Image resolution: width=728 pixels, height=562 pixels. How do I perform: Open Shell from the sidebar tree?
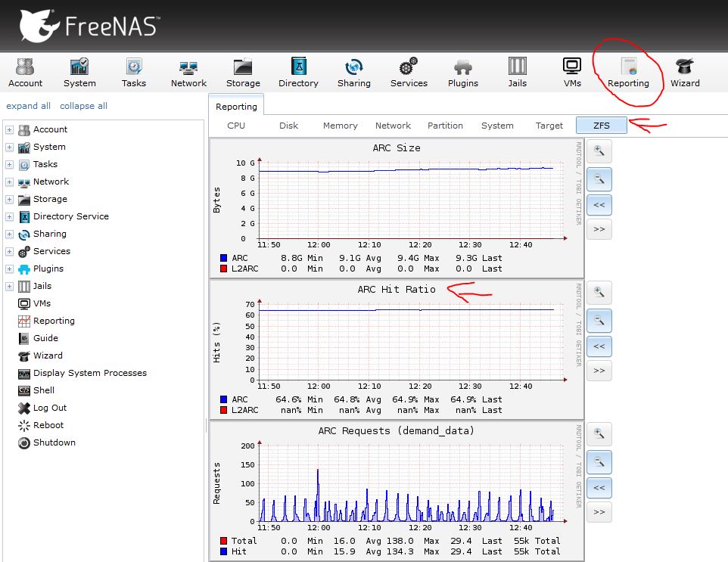[44, 390]
